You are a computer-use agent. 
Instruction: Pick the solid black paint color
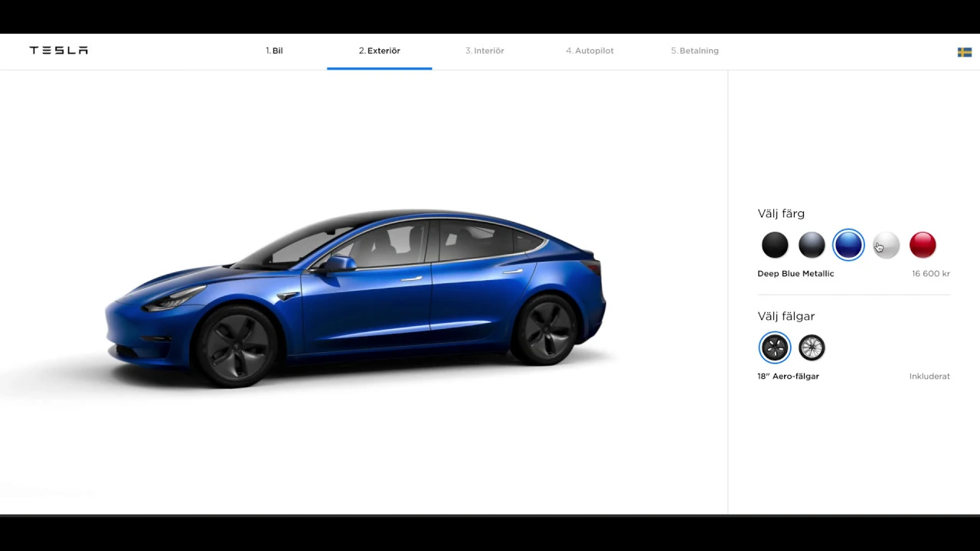pyautogui.click(x=775, y=245)
